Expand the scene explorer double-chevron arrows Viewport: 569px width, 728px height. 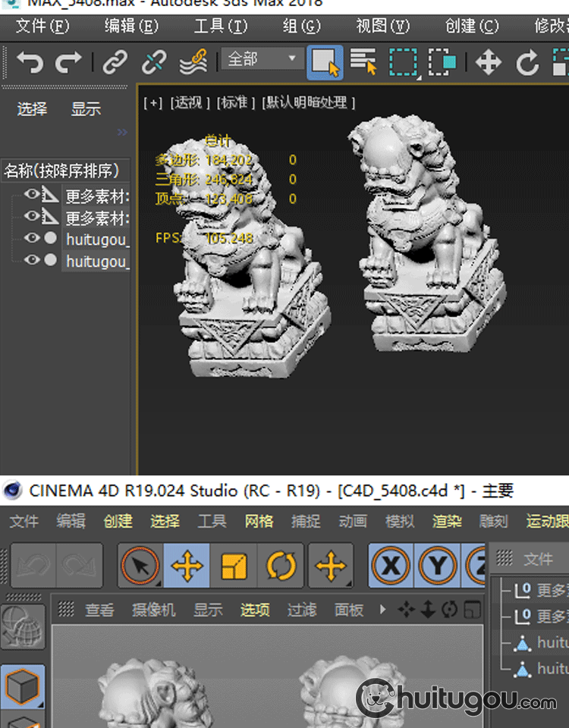click(122, 133)
